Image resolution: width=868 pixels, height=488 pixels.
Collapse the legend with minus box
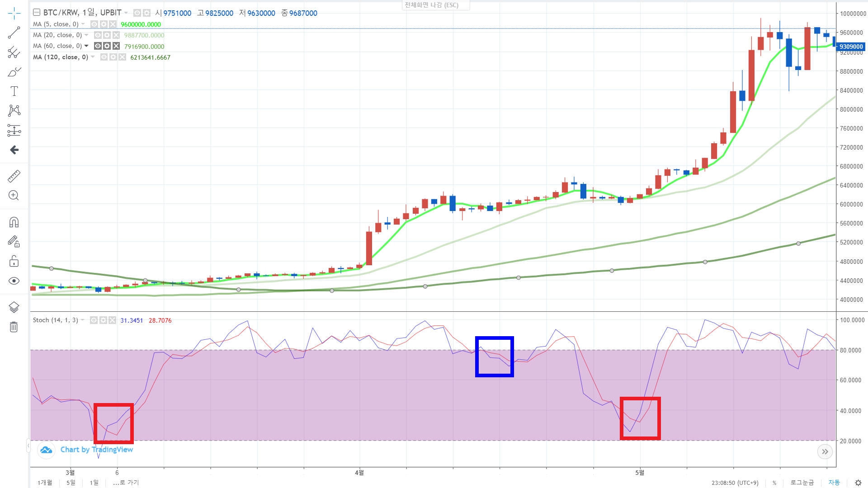[37, 13]
